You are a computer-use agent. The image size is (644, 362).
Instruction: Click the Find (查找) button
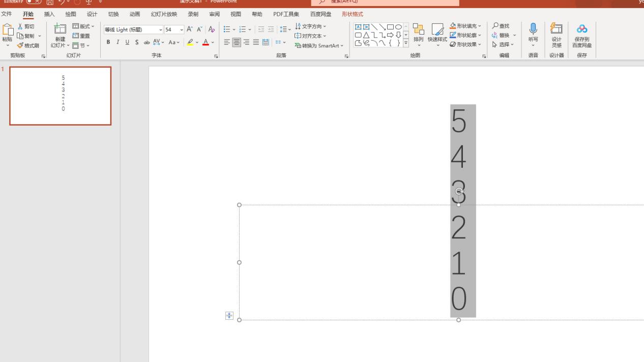(501, 26)
